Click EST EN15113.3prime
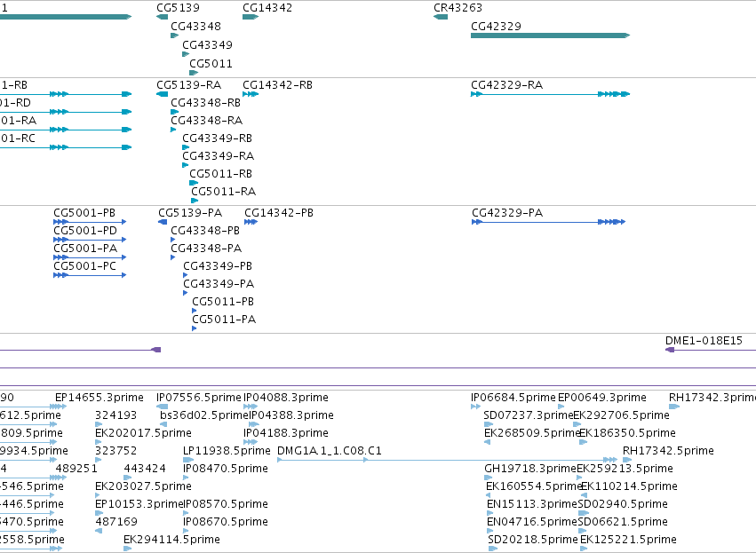756x553 pixels. (532, 504)
